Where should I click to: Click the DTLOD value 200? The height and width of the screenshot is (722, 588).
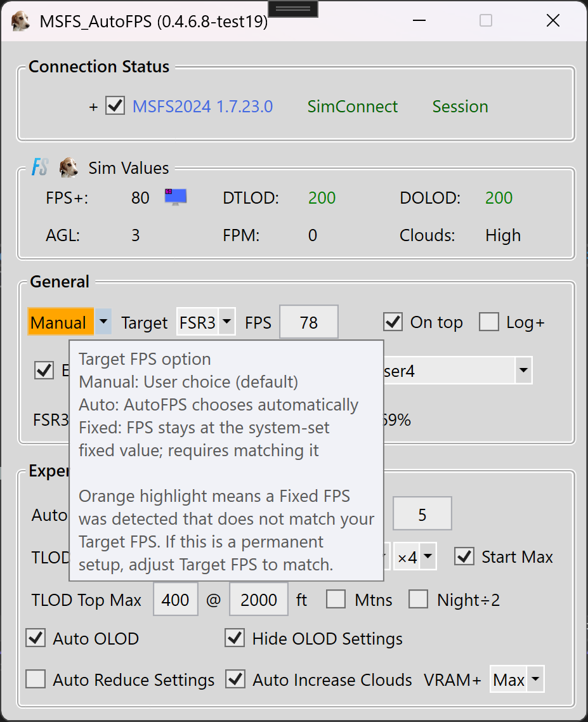click(x=322, y=197)
